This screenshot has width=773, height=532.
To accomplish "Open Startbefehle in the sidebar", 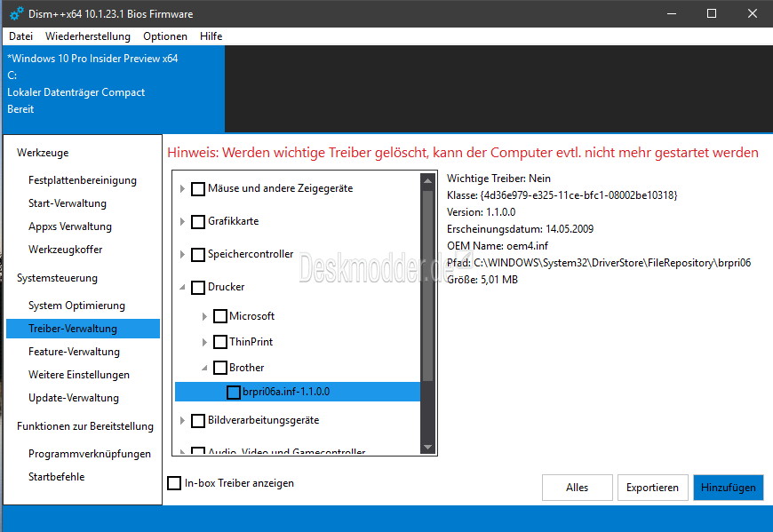I will pyautogui.click(x=57, y=477).
